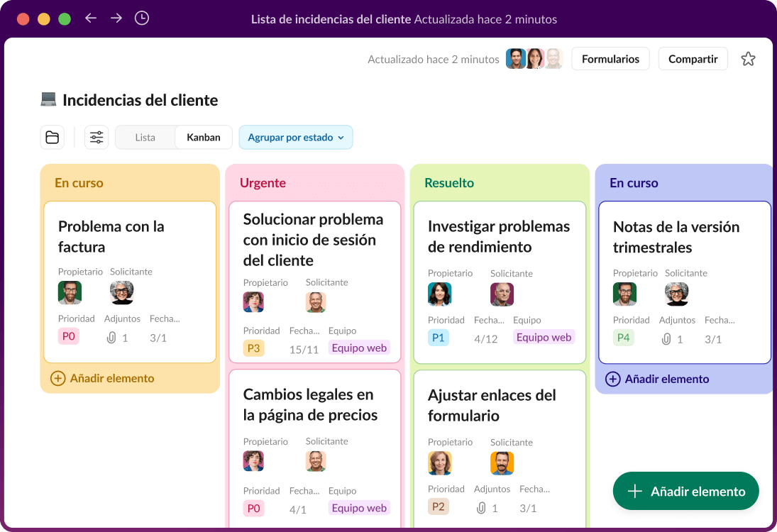Click the P0 priority color pill on the factura card
The image size is (777, 532).
tap(68, 336)
